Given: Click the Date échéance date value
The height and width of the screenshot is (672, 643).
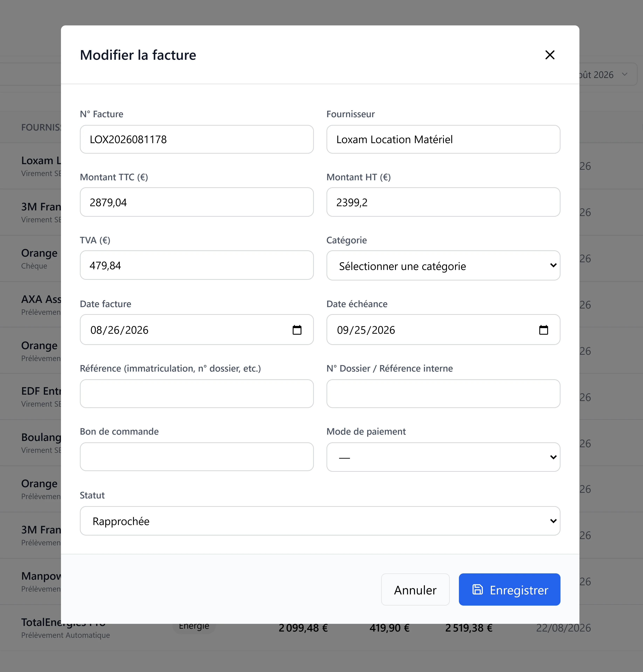Looking at the screenshot, I should (x=366, y=330).
